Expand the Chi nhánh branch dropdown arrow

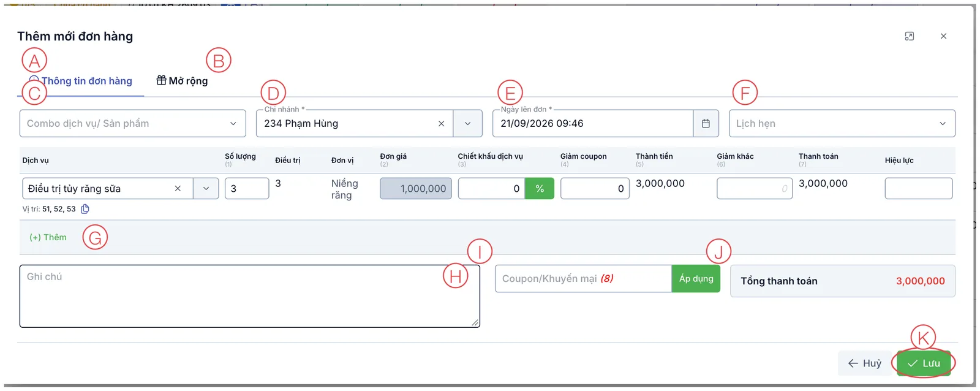468,123
